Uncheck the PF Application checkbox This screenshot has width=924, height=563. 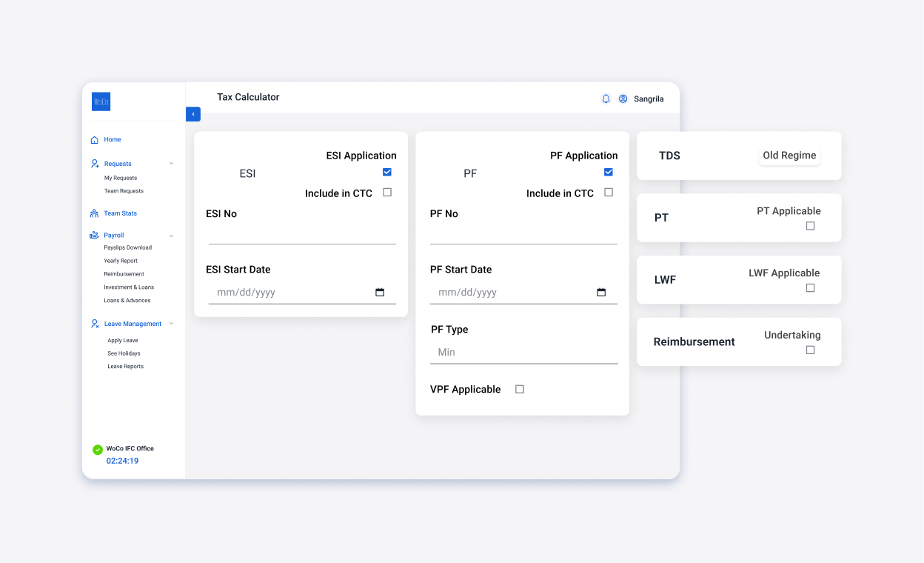tap(609, 172)
